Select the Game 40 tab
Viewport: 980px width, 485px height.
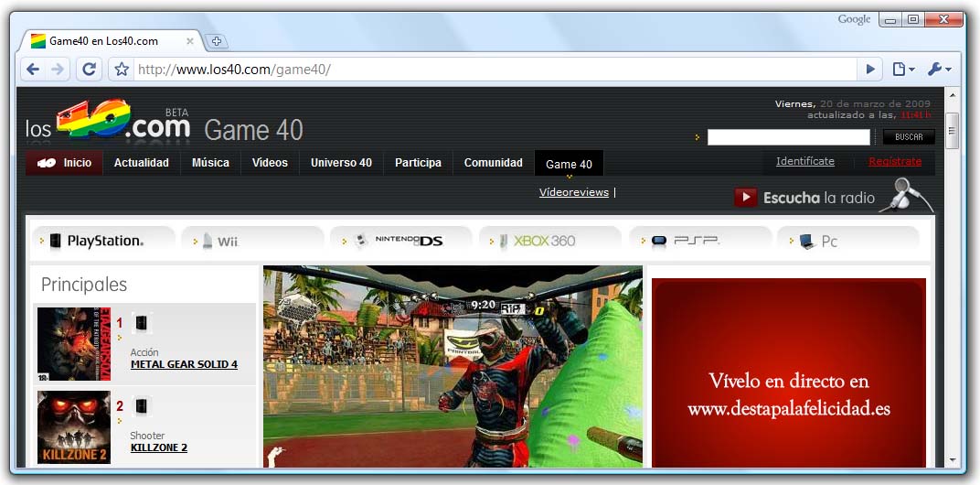pos(569,164)
